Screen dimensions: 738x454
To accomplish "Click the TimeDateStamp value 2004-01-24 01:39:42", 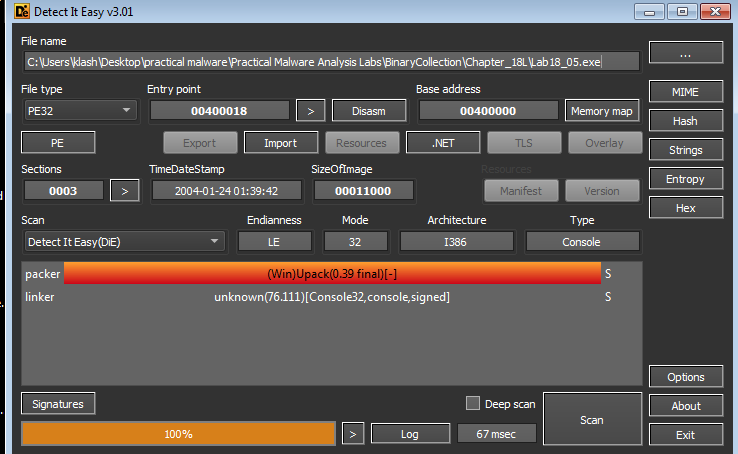I will [226, 191].
